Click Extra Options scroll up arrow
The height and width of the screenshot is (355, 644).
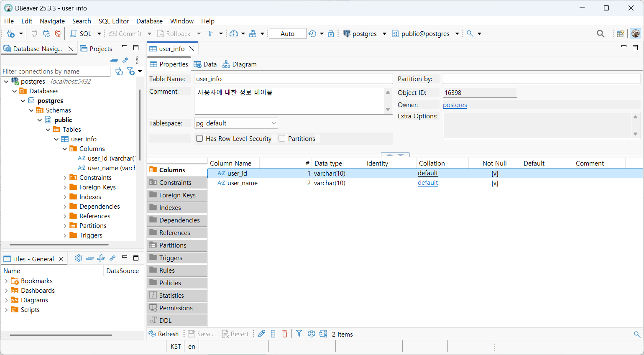[635, 117]
